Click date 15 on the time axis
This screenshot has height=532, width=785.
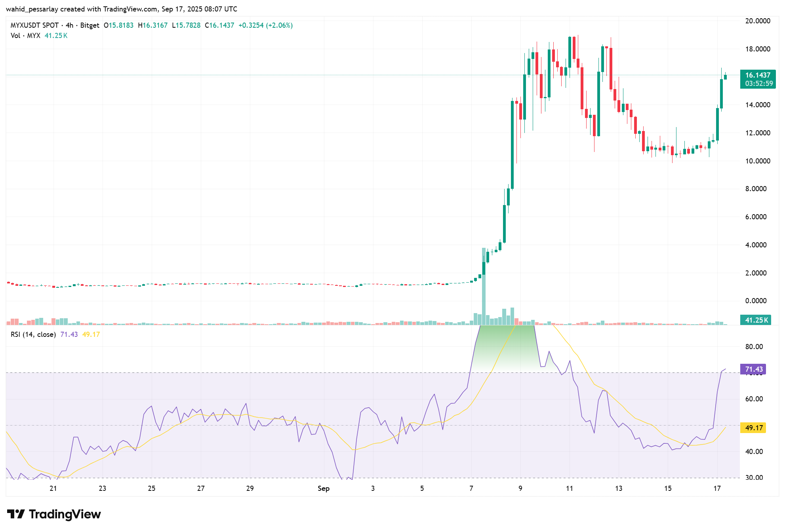coord(668,488)
